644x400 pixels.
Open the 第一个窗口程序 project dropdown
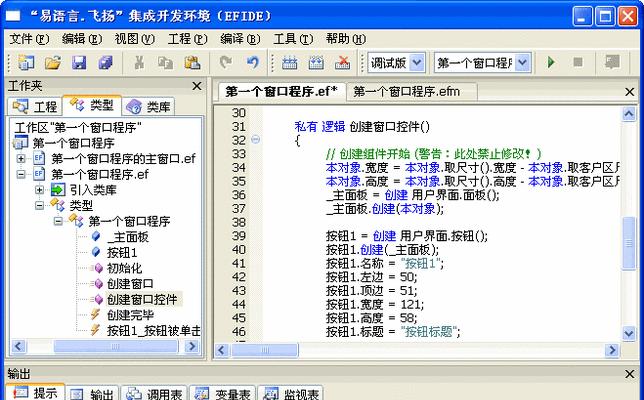tap(523, 63)
